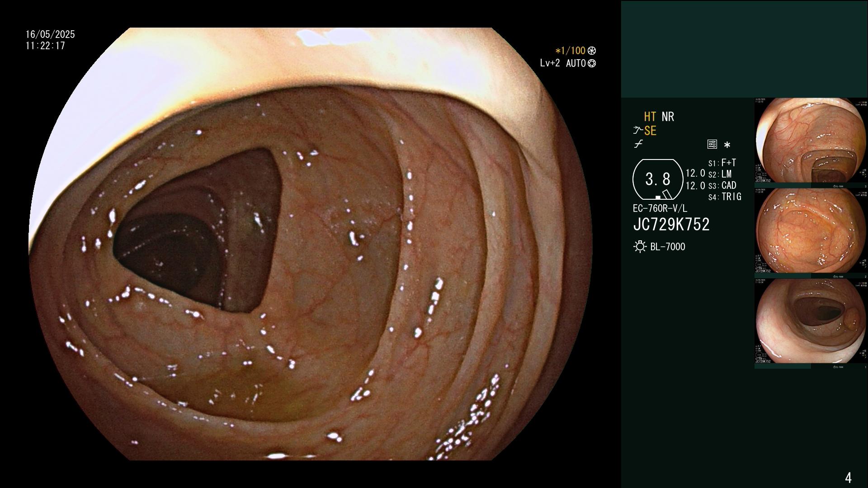Image resolution: width=868 pixels, height=488 pixels.
Task: Click the iris mode icon after AUTO
Action: coord(592,64)
